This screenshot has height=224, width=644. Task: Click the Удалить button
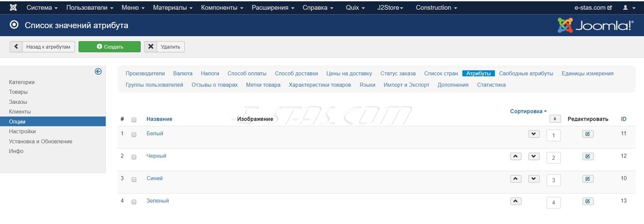pos(165,47)
